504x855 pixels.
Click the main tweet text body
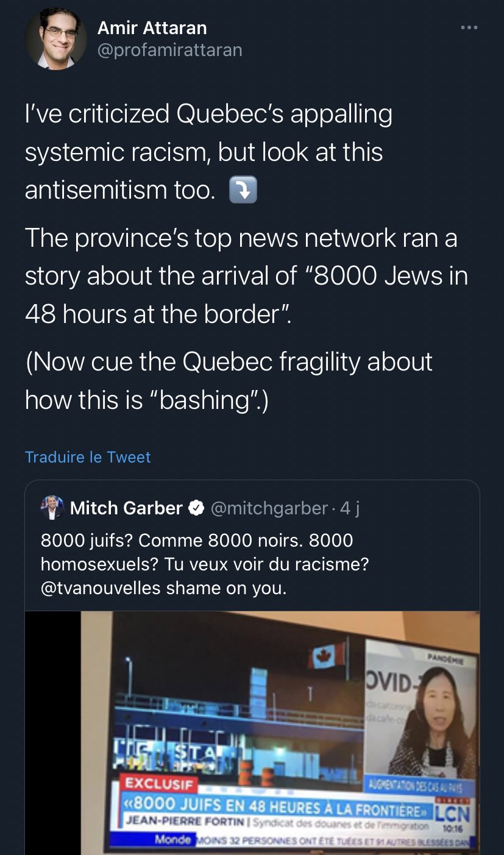coord(247,257)
